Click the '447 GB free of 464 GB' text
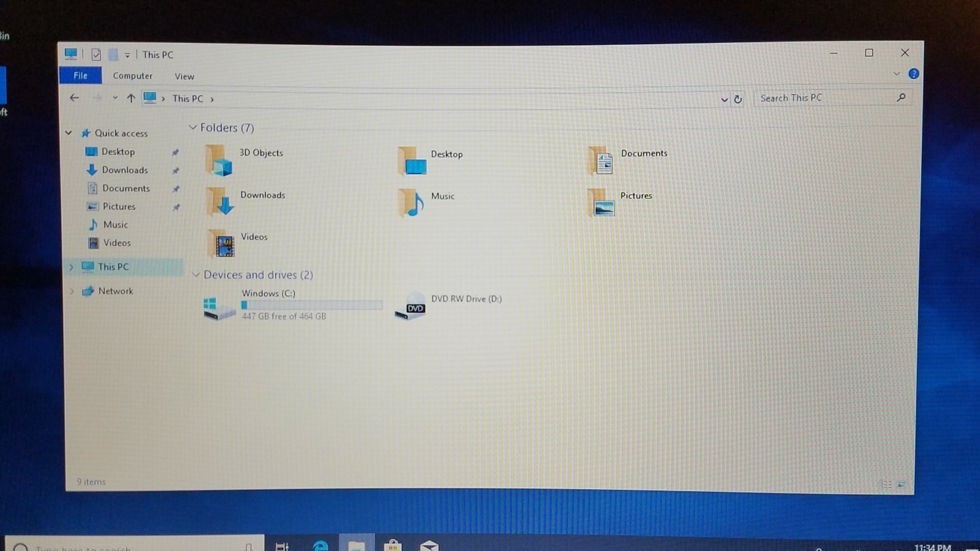Screen dimensions: 980x551 pos(284,317)
